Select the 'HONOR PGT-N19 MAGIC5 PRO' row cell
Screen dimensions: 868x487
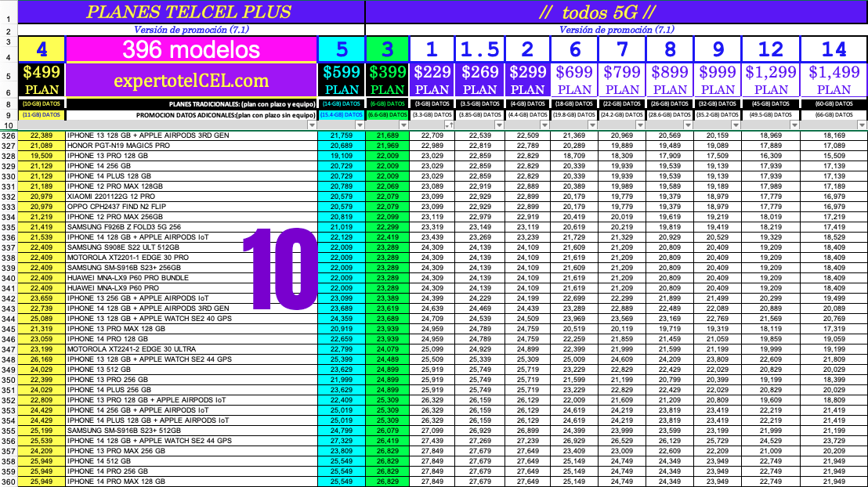[x=191, y=146]
